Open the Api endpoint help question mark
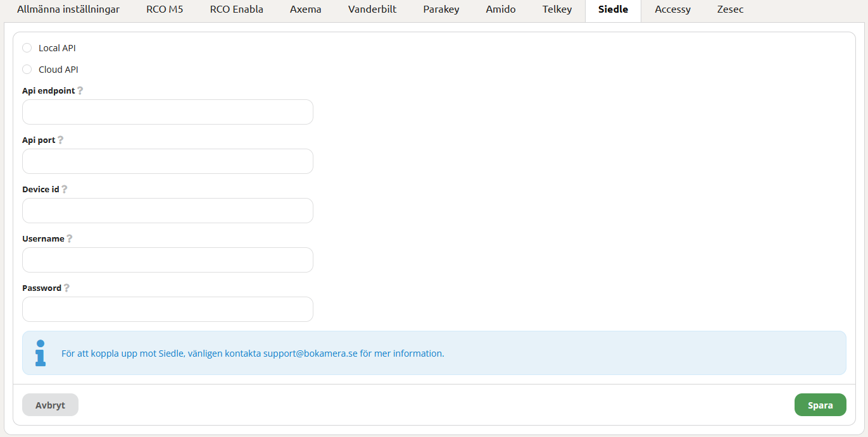This screenshot has height=437, width=868. (x=80, y=91)
